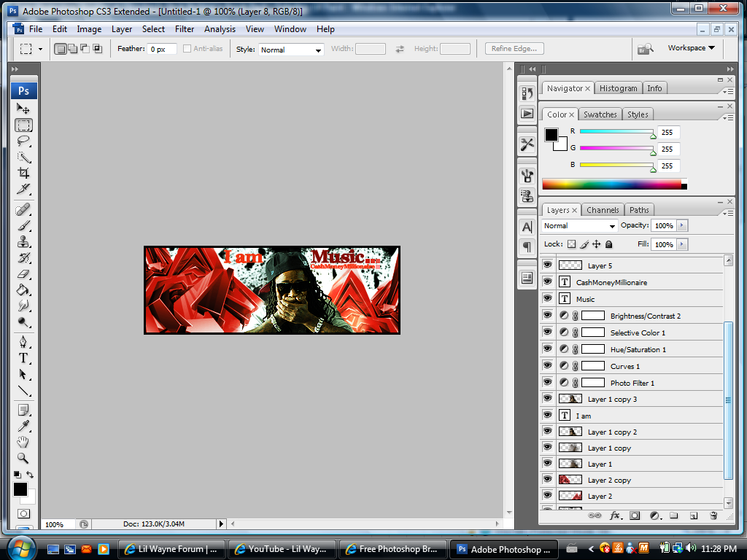The image size is (747, 560).
Task: Open Adobe Bridge from options bar
Action: pyautogui.click(x=645, y=49)
